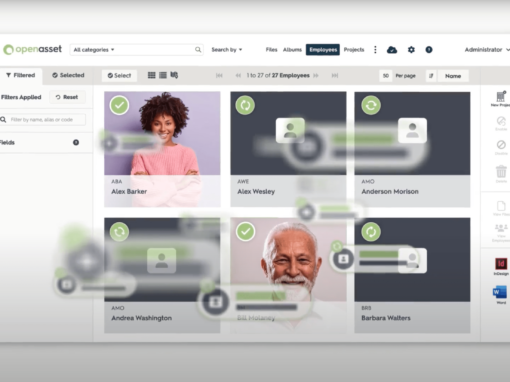Viewport: 510px width, 382px height.
Task: Open the Projects tab
Action: (x=354, y=50)
